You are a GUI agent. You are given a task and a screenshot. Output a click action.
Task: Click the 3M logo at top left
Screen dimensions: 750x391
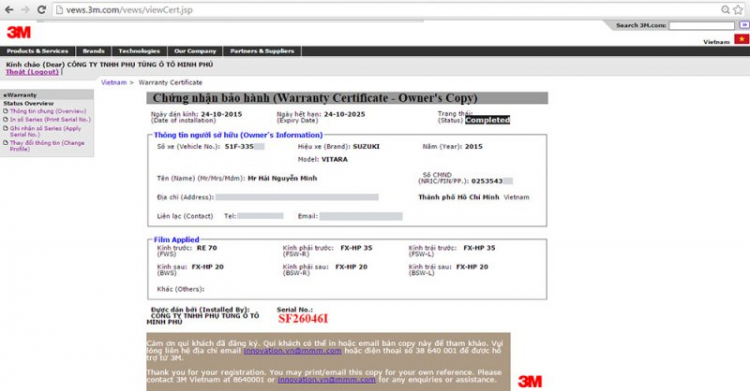tap(19, 32)
